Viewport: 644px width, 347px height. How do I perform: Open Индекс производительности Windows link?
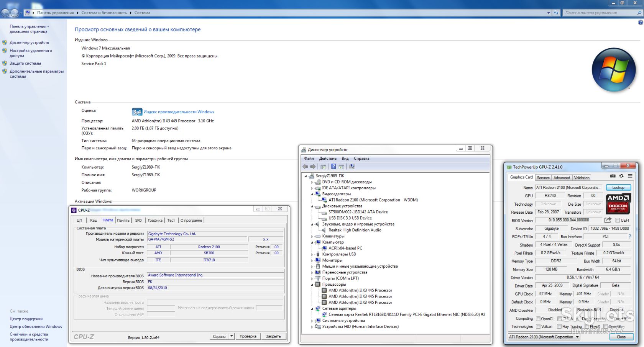click(179, 112)
